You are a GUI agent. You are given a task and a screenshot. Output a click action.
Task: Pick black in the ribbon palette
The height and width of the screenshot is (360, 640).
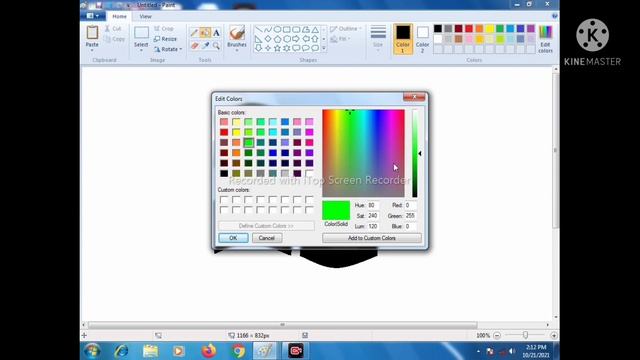coord(438,29)
